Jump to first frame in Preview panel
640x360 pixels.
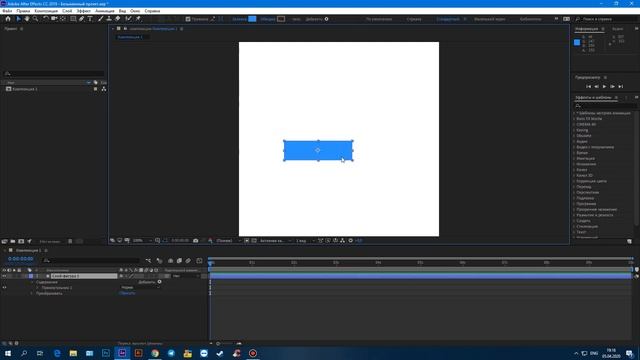click(x=588, y=87)
